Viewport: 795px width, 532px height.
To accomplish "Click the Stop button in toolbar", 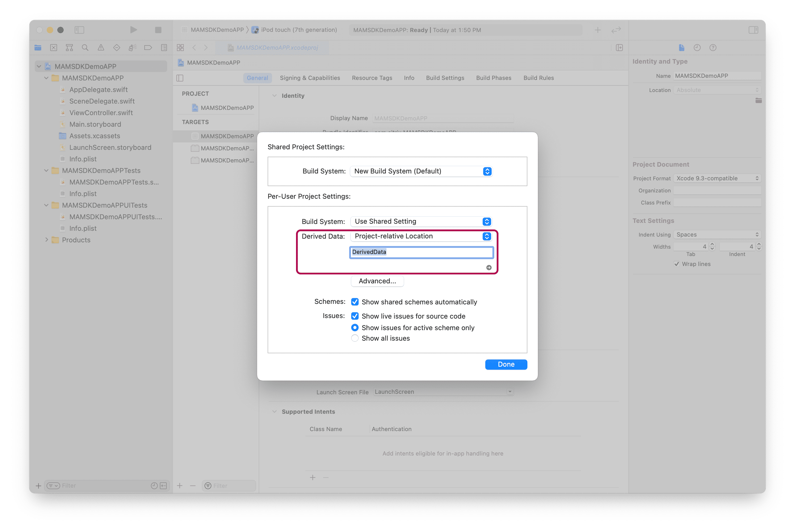I will tap(158, 30).
